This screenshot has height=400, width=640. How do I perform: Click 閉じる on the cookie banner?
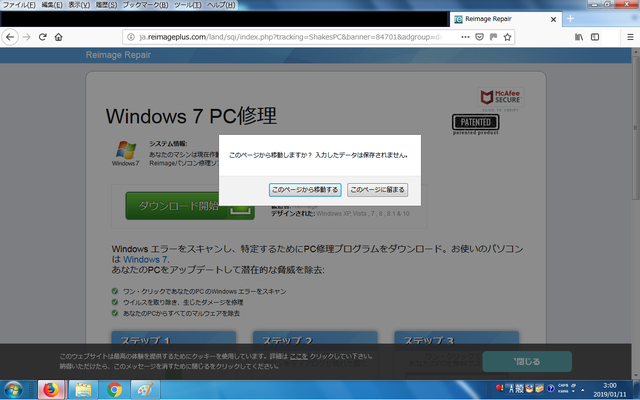click(x=527, y=362)
